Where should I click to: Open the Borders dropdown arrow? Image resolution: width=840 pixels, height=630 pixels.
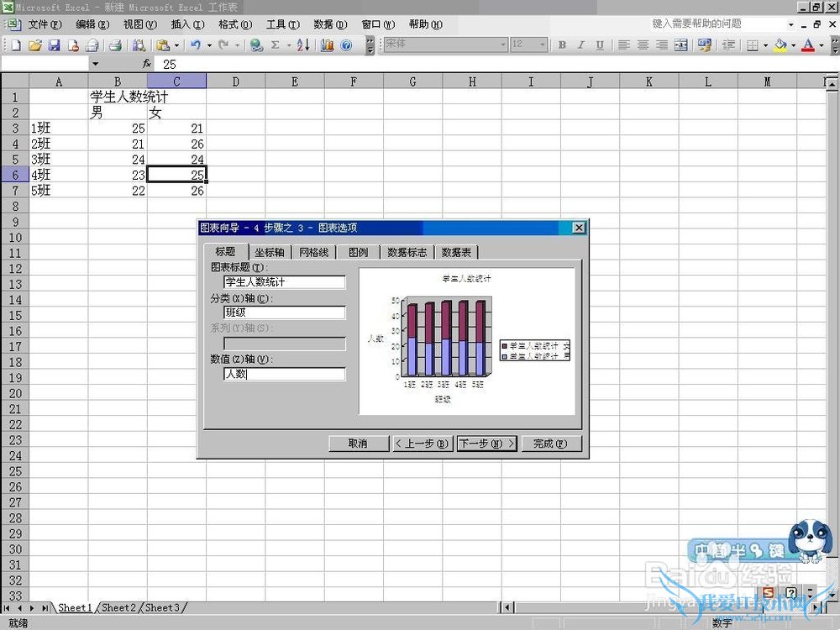pyautogui.click(x=765, y=45)
